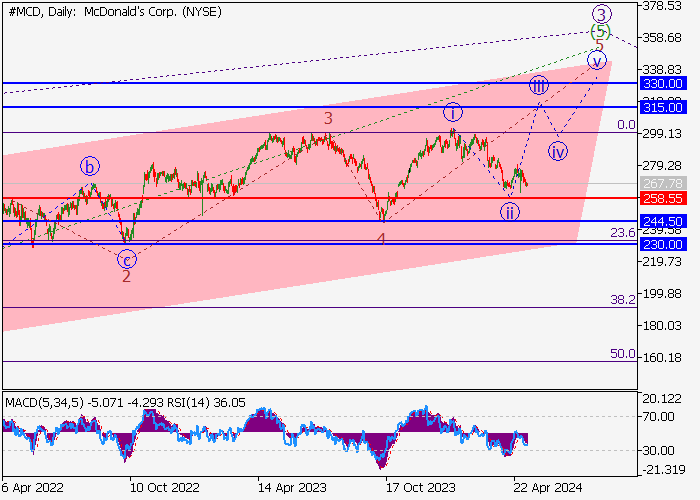Screen dimensions: 700x500
Task: Click the 17 Oct 2023 date marker
Action: coord(421,487)
